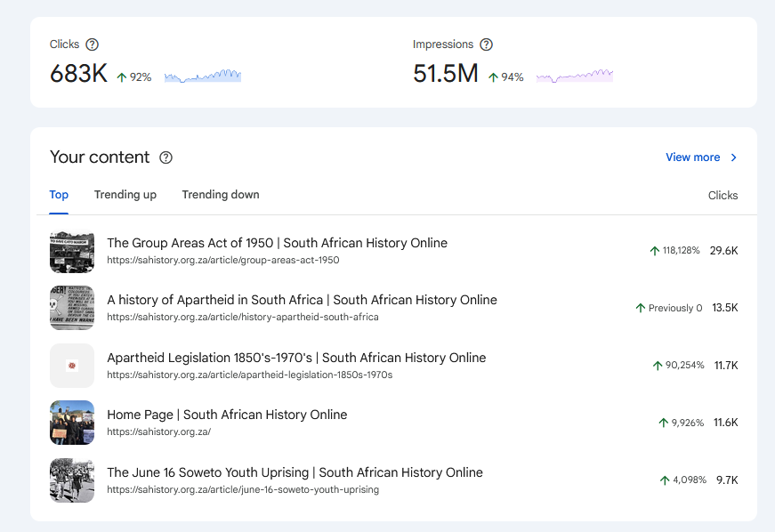The height and width of the screenshot is (532, 775).
Task: Expand the chevron next to View more
Action: point(733,157)
